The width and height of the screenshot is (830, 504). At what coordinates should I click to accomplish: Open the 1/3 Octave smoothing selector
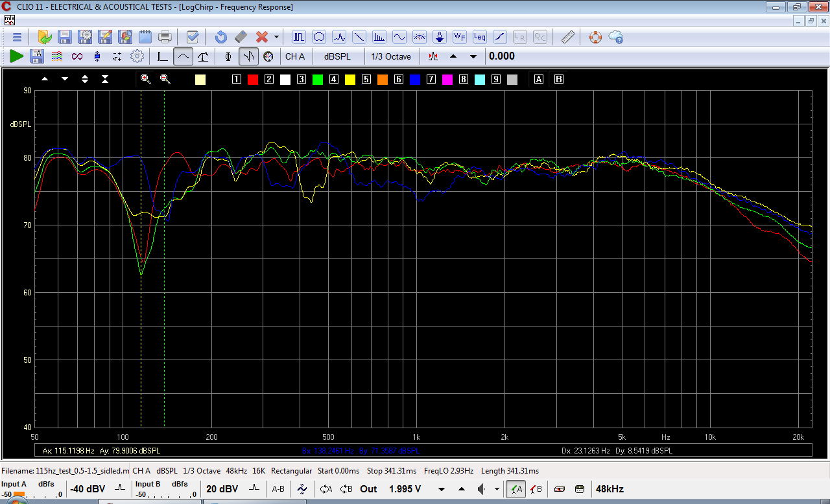(391, 56)
